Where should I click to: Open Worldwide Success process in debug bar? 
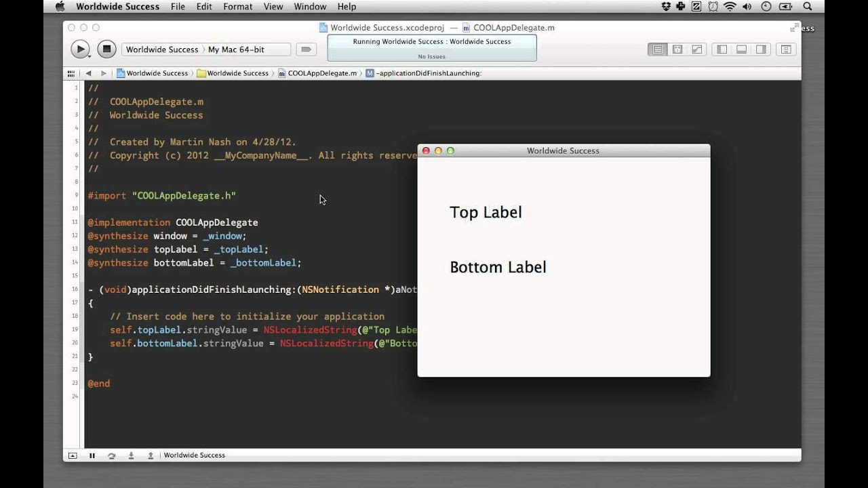coord(194,455)
